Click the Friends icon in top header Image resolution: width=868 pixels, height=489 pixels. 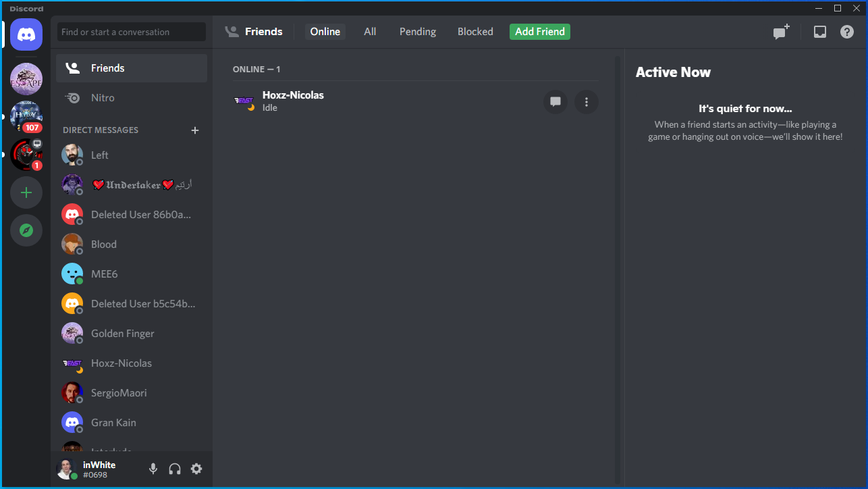pos(232,32)
